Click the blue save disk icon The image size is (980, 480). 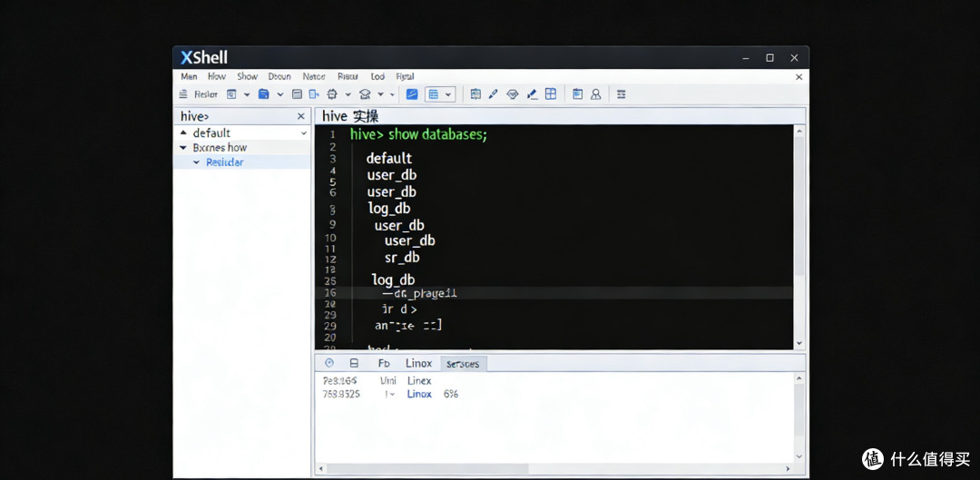pyautogui.click(x=264, y=94)
